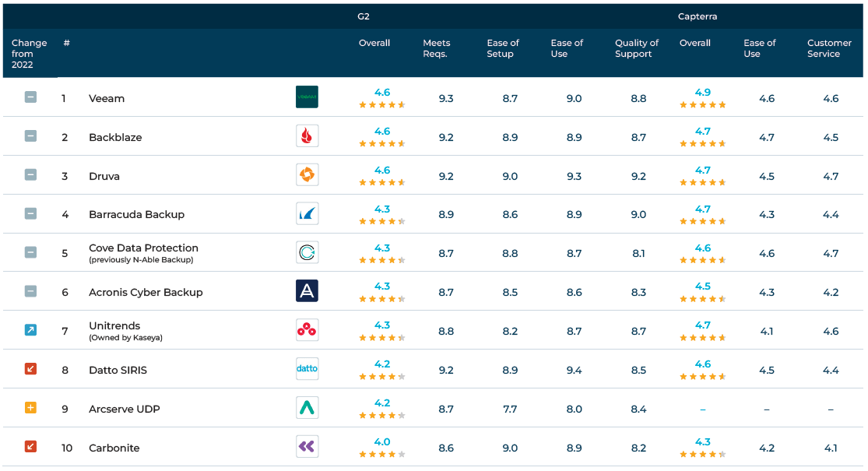Select the Acronis Cyber Backup product name
868x471 pixels.
pyautogui.click(x=146, y=292)
